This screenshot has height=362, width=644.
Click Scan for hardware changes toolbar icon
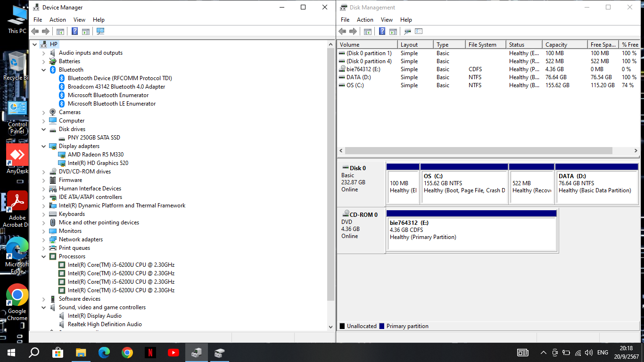click(x=100, y=32)
